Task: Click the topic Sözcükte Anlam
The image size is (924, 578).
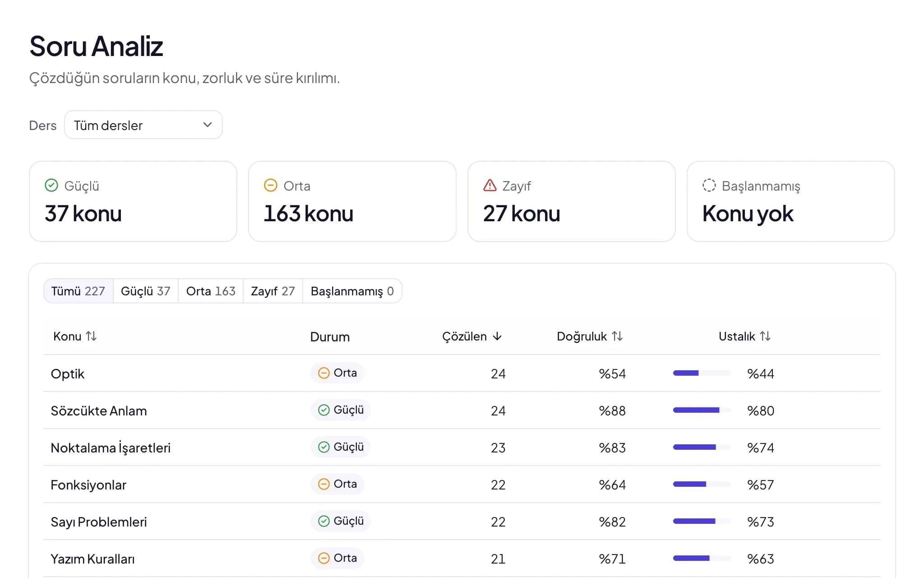Action: tap(99, 411)
